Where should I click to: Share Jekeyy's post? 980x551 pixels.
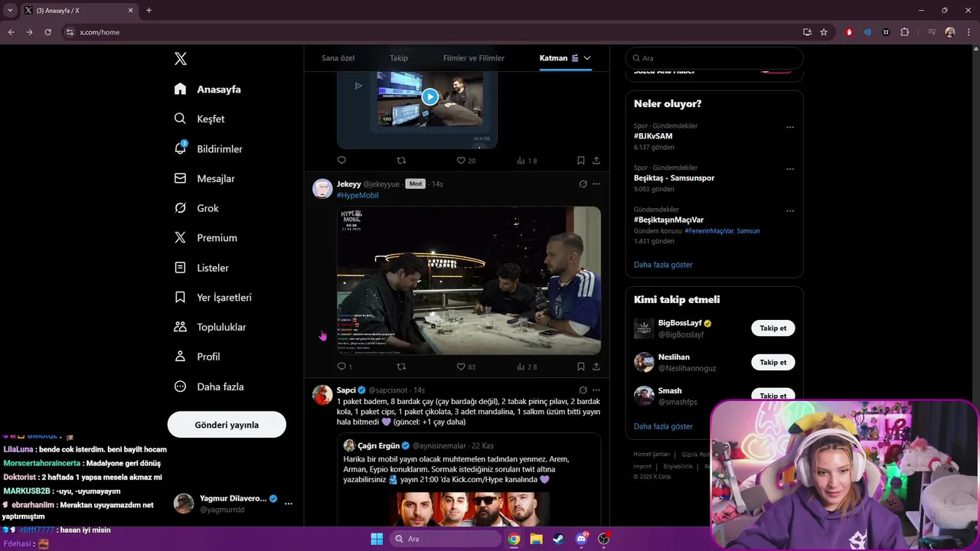[x=596, y=367]
